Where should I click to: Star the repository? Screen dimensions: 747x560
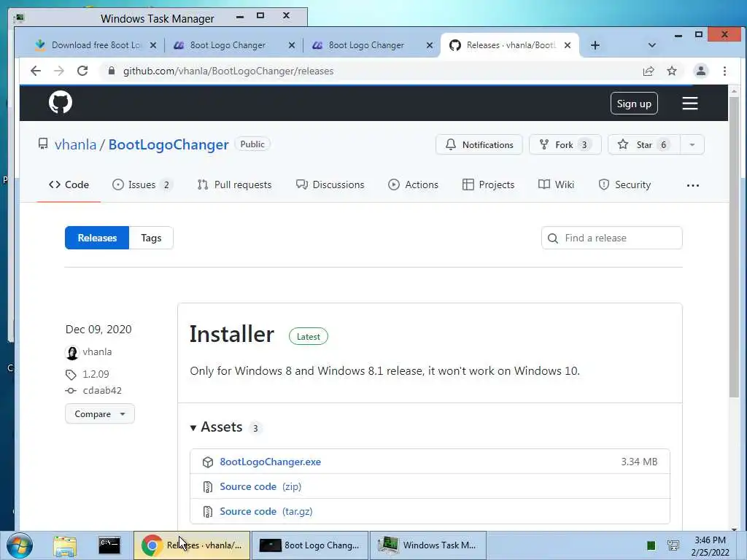[643, 145]
